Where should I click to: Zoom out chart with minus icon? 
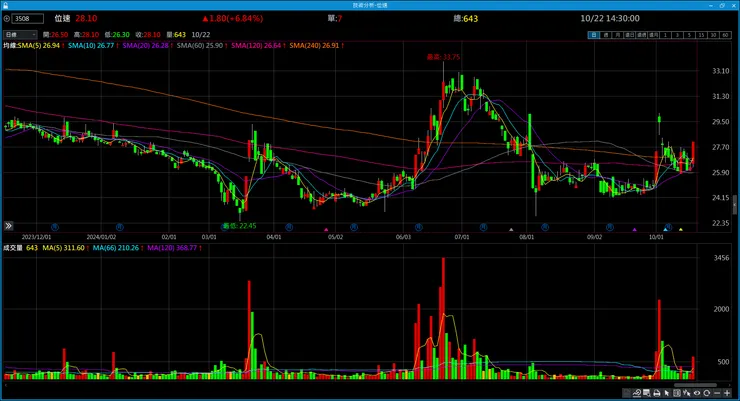pyautogui.click(x=717, y=393)
